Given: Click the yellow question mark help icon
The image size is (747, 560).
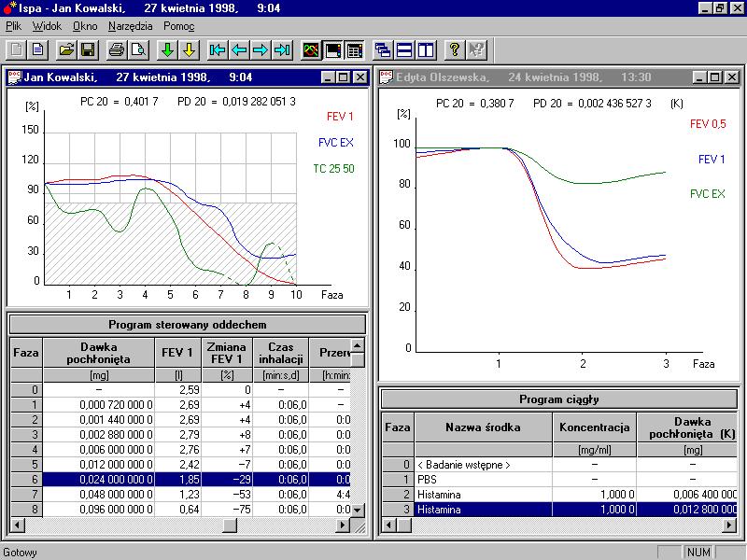Looking at the screenshot, I should point(455,50).
